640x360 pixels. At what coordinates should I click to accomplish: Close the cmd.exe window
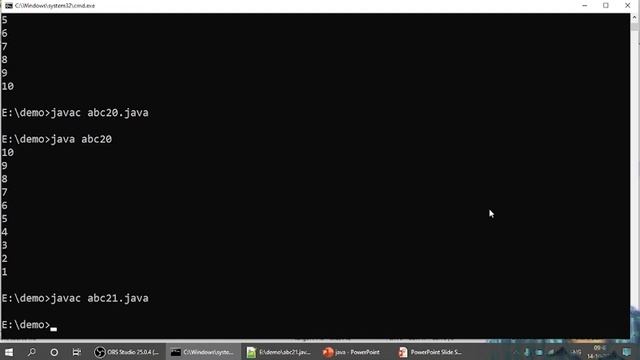pos(627,6)
